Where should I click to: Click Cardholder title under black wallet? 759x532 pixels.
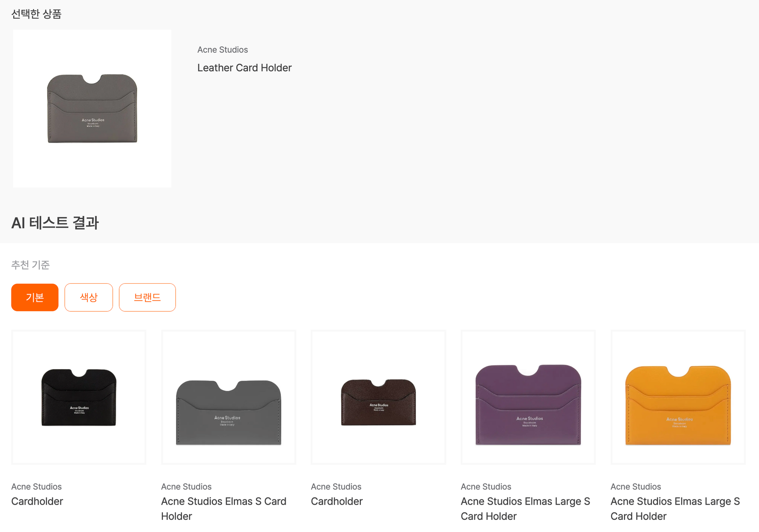pos(37,501)
